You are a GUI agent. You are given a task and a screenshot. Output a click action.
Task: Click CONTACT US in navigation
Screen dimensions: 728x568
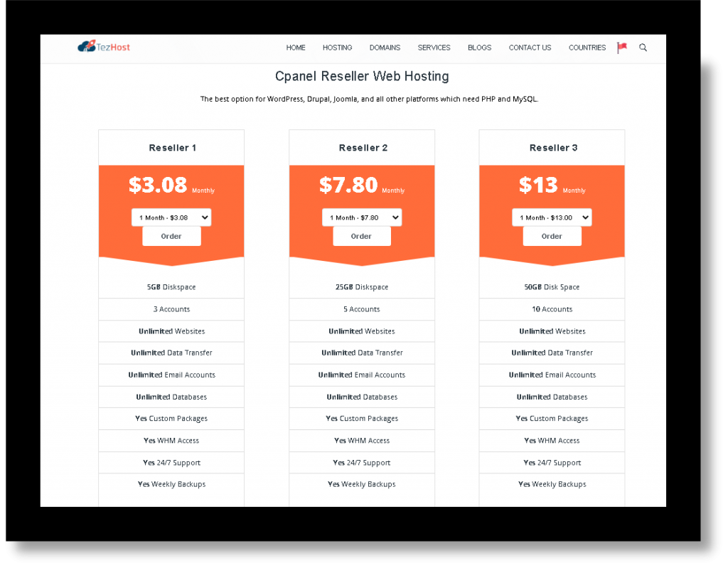click(530, 48)
